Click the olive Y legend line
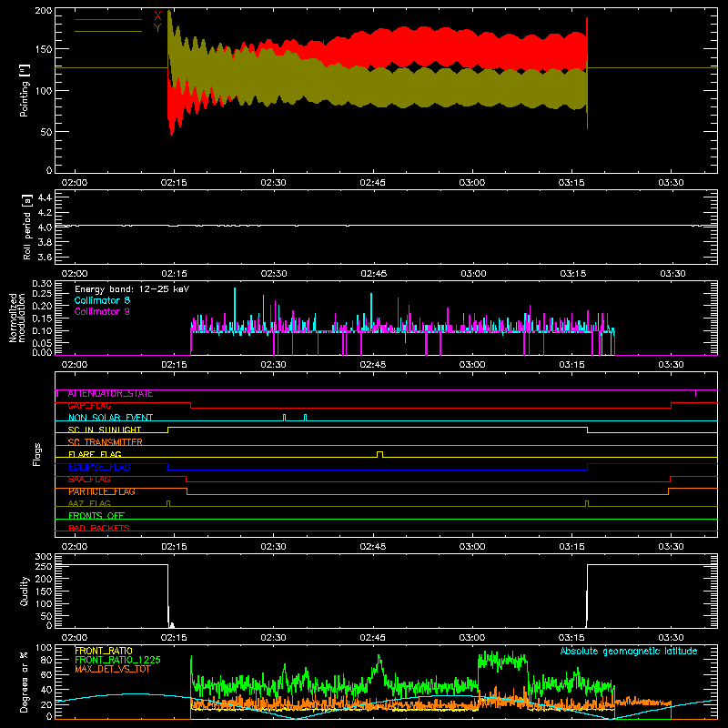The image size is (728, 728). pos(108,32)
